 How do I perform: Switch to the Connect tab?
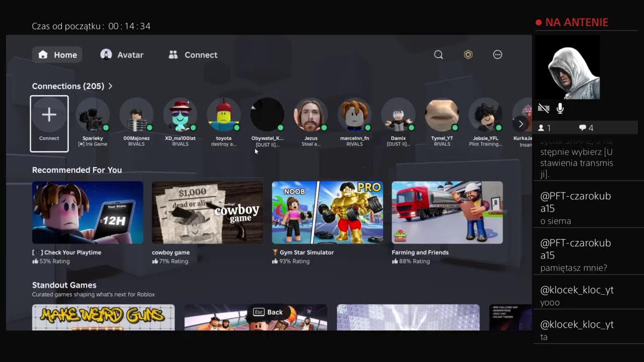click(x=193, y=55)
